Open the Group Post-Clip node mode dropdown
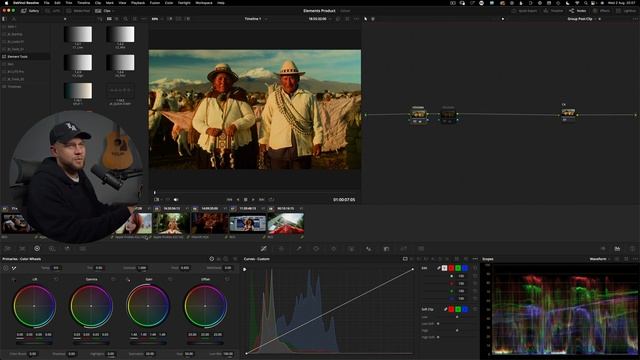Image resolution: width=640 pixels, height=360 pixels. click(582, 19)
